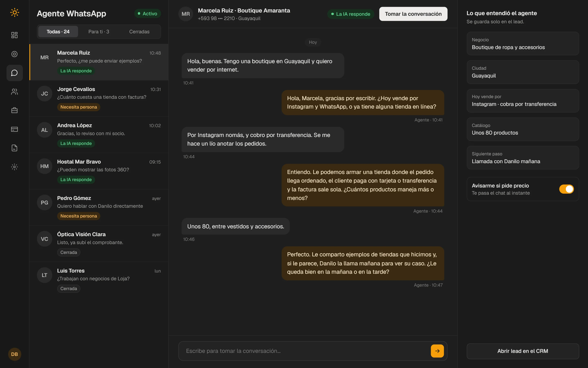Screen dimensions: 588x368
Task: Select Siguiente paso Llamada con Danilo card
Action: tap(523, 158)
